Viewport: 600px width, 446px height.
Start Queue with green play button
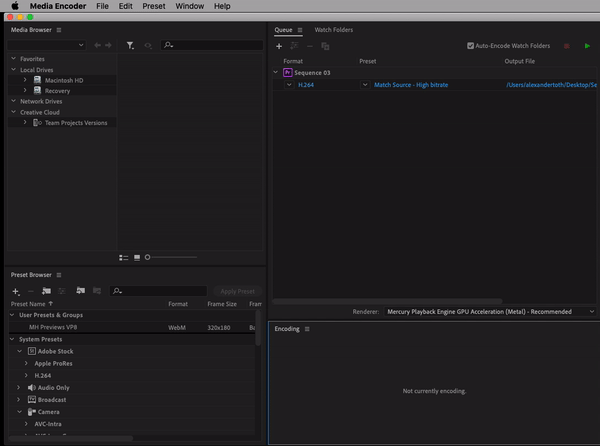click(587, 46)
